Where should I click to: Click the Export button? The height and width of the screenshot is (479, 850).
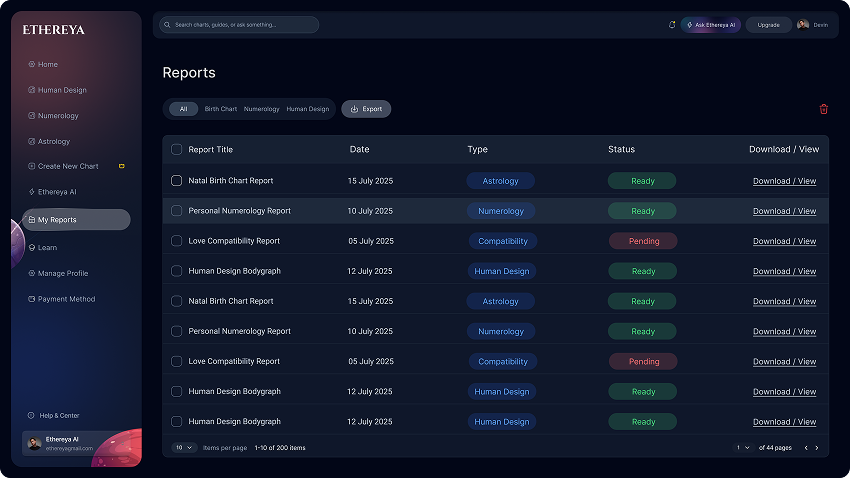tap(366, 109)
